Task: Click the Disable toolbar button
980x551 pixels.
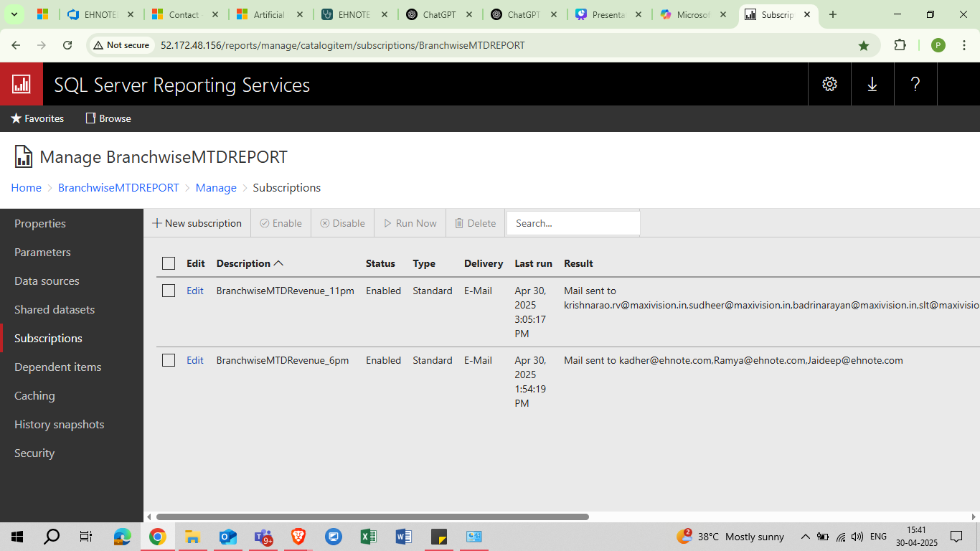Action: [342, 223]
